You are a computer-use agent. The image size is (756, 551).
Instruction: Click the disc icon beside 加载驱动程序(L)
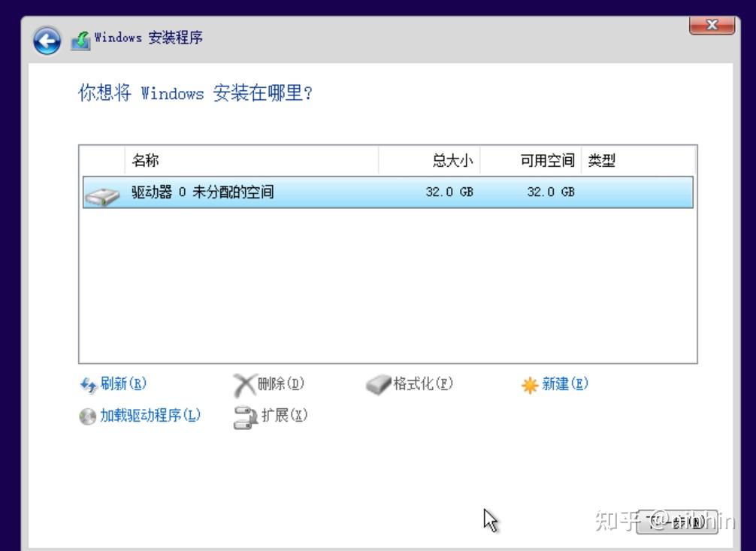point(87,416)
